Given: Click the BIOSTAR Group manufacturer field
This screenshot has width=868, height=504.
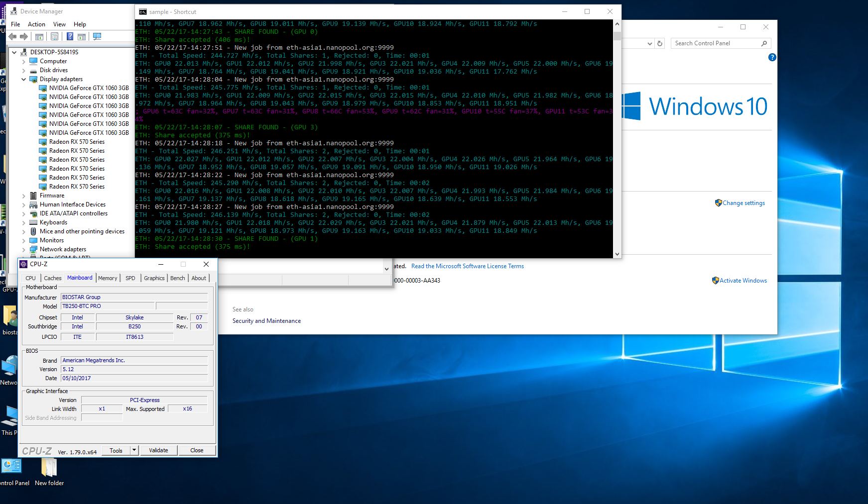Looking at the screenshot, I should coord(134,297).
